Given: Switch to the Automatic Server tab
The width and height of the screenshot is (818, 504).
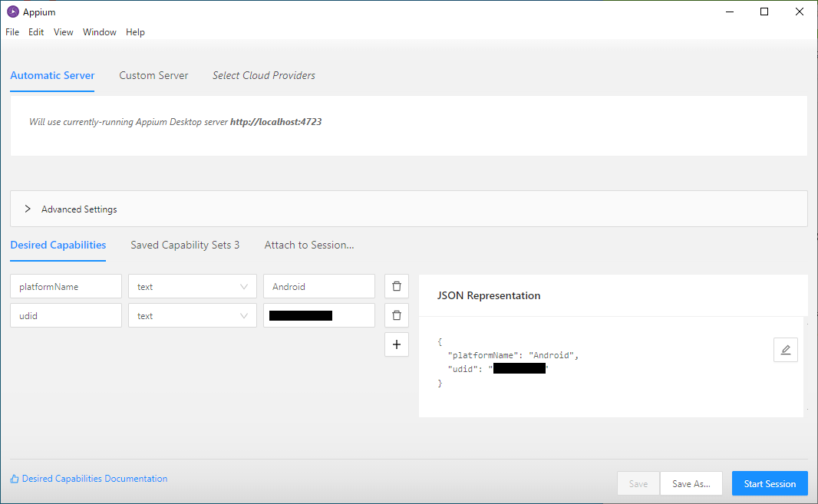Looking at the screenshot, I should coord(52,76).
